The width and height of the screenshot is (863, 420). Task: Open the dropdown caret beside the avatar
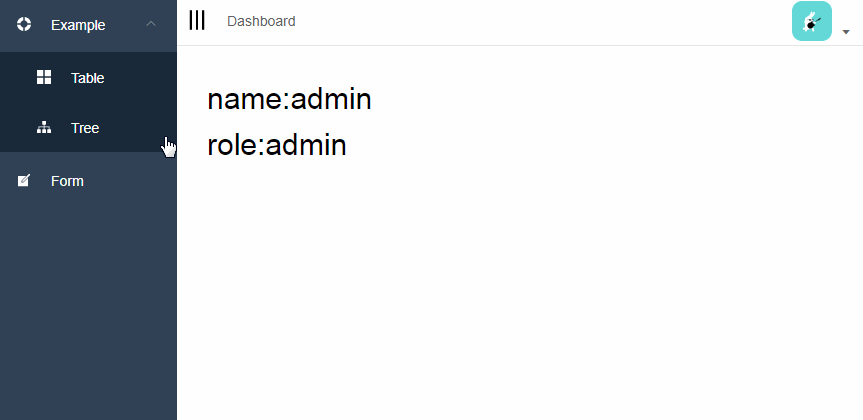(846, 32)
